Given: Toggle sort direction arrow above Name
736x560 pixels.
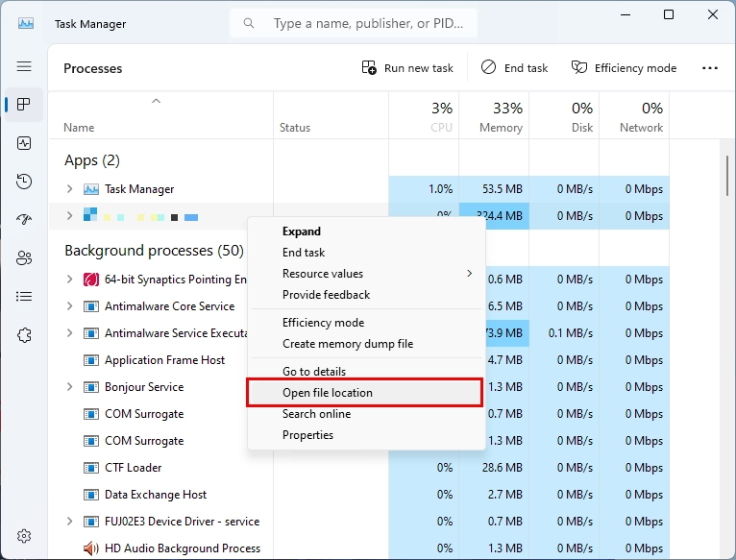Looking at the screenshot, I should [x=157, y=101].
